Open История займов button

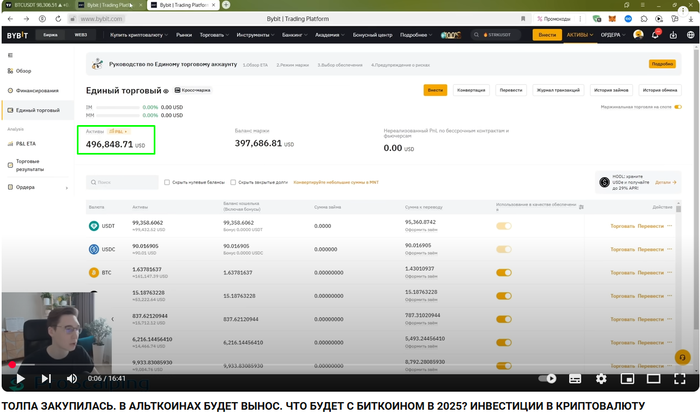click(611, 90)
